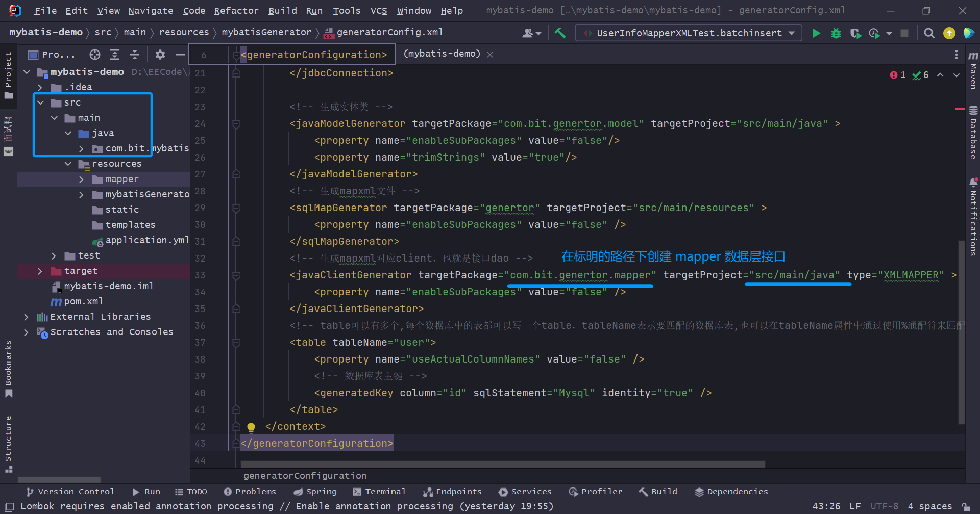Open the VCS menu

[379, 10]
